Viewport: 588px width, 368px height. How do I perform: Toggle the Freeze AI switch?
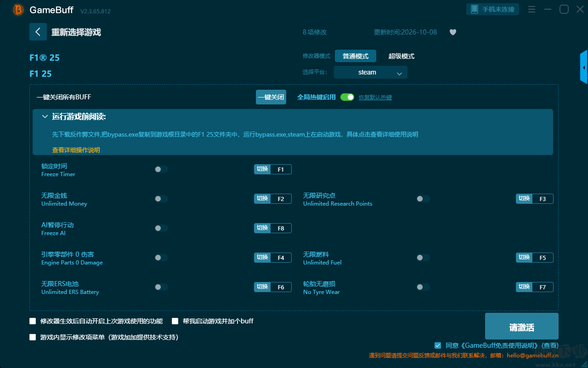(161, 228)
